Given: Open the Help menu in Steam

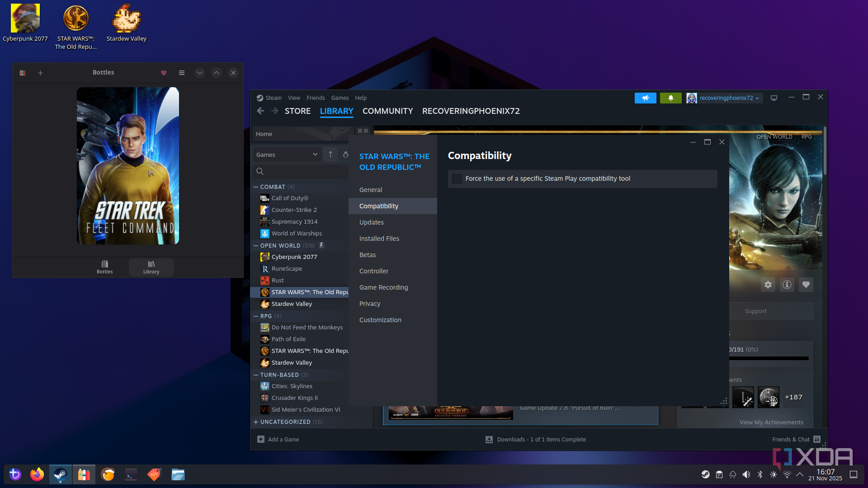Looking at the screenshot, I should (x=361, y=98).
